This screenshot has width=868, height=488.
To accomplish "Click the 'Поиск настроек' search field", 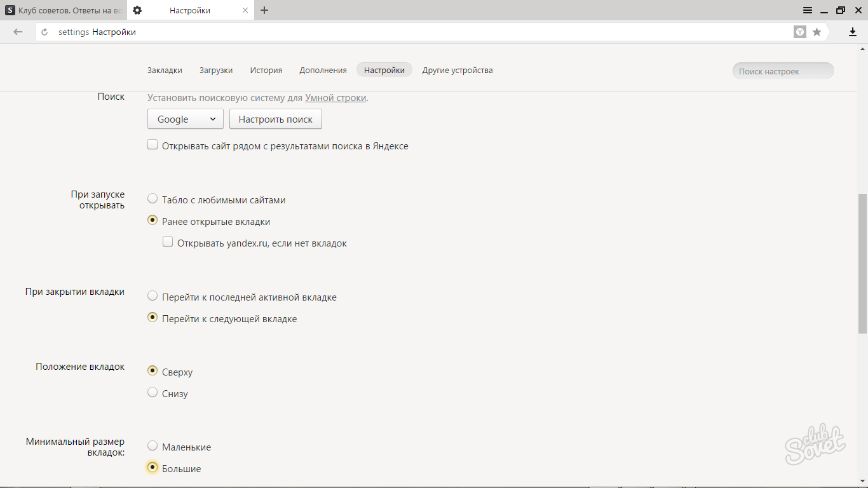I will 783,71.
